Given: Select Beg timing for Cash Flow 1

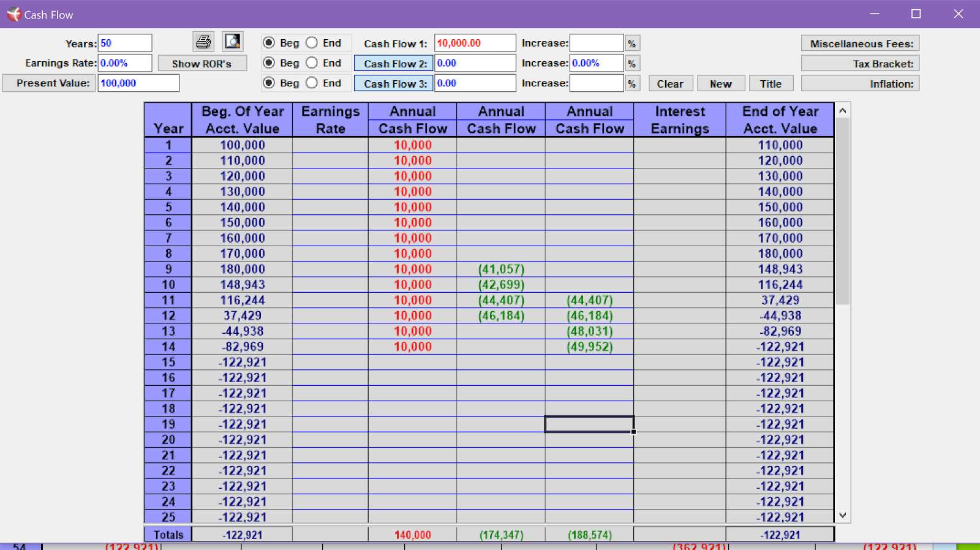Looking at the screenshot, I should coord(268,43).
